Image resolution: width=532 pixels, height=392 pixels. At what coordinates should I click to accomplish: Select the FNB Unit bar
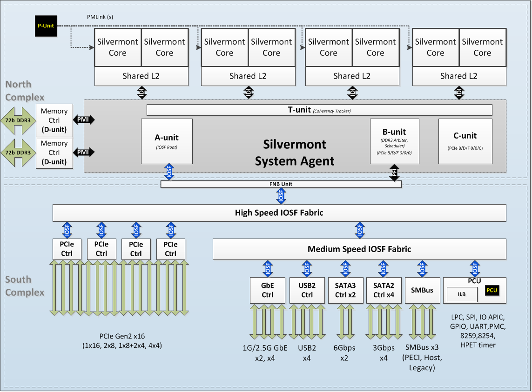coord(281,184)
